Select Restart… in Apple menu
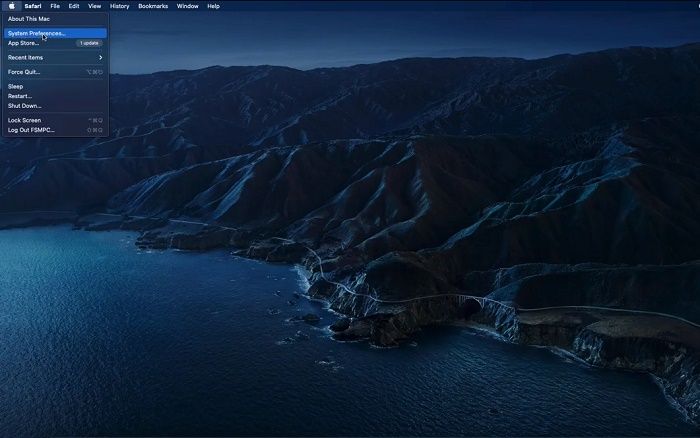This screenshot has height=438, width=700. (55, 96)
